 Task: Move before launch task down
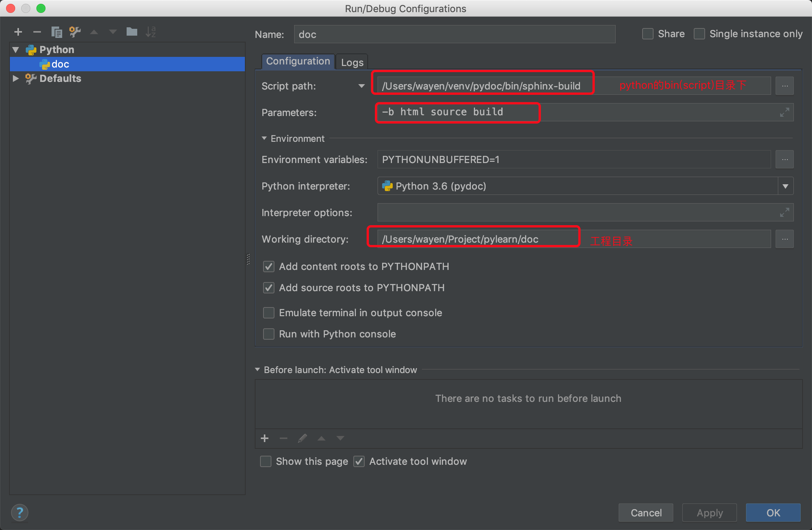[x=340, y=439]
